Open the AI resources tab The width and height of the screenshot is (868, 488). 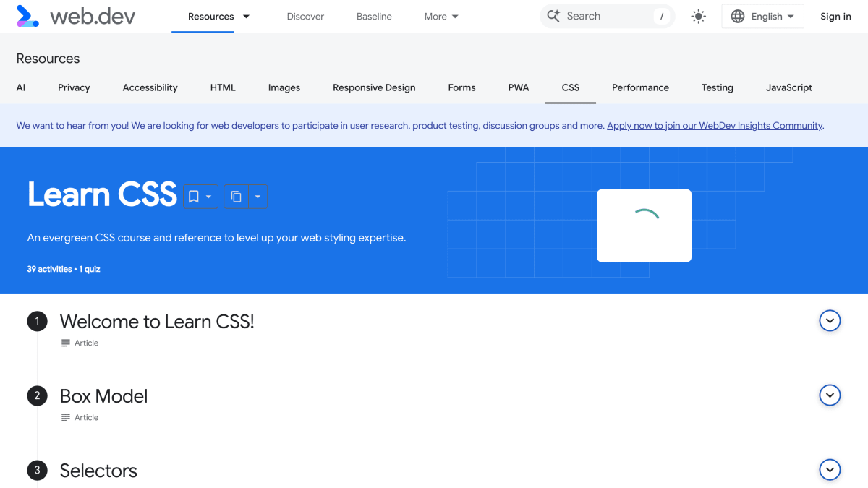tap(21, 87)
